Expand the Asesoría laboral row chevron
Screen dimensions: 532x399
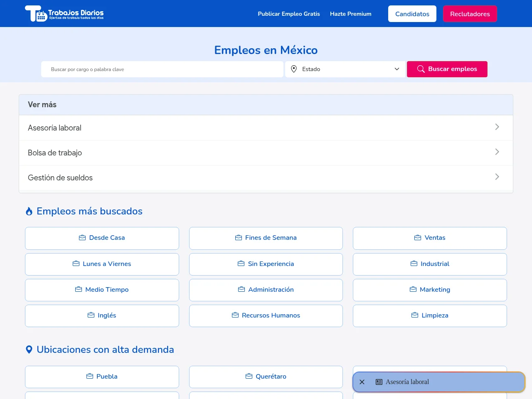497,127
